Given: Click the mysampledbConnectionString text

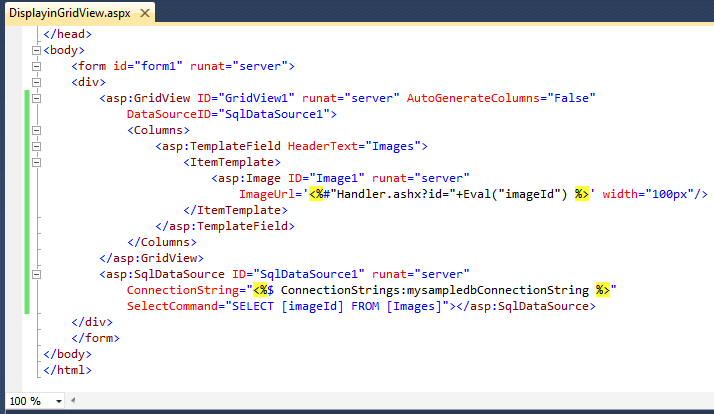Looking at the screenshot, I should 498,290.
